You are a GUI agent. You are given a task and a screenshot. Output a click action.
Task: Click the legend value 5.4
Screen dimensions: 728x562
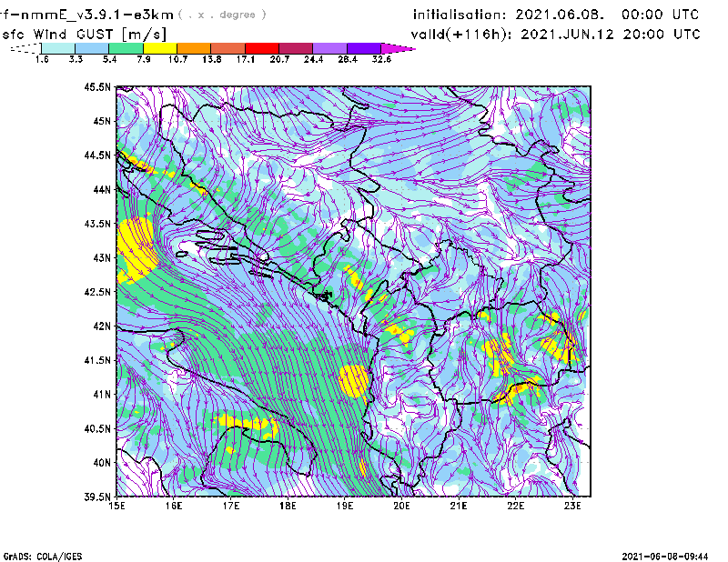[x=109, y=59]
